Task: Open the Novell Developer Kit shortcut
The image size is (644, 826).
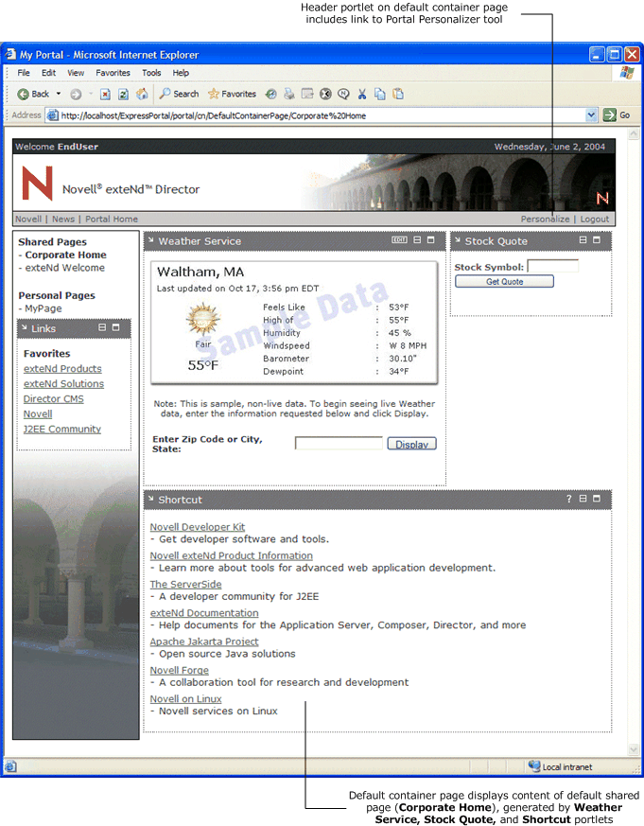Action: (x=198, y=527)
